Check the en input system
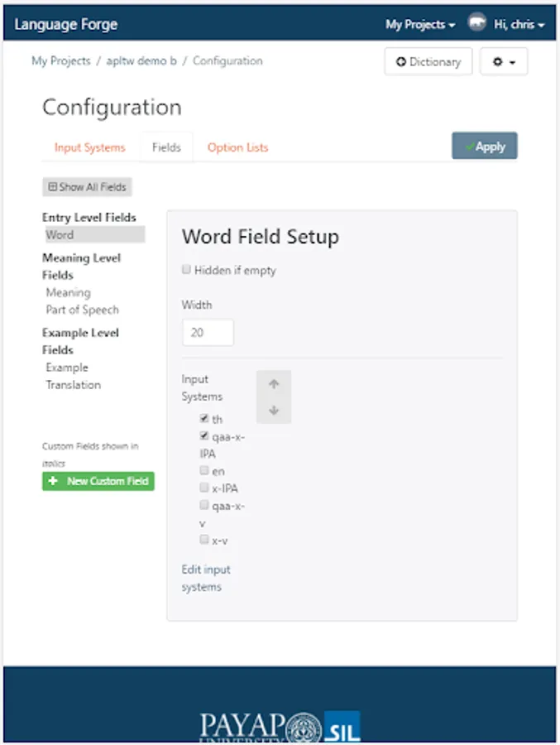 204,470
